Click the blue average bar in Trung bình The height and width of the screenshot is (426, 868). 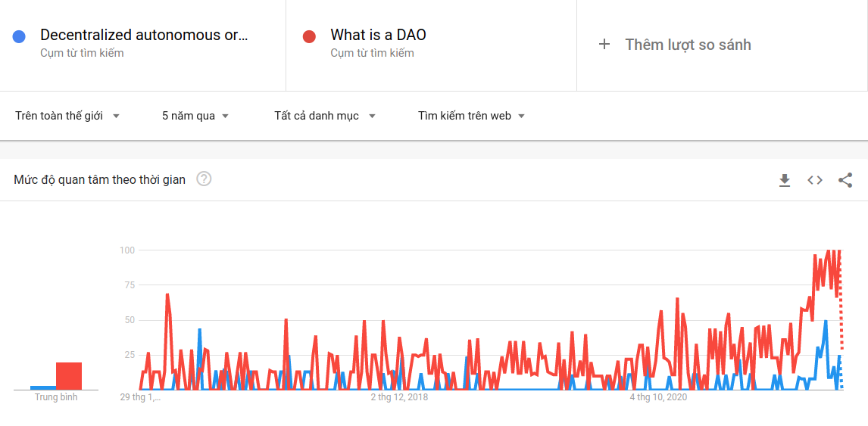point(42,387)
